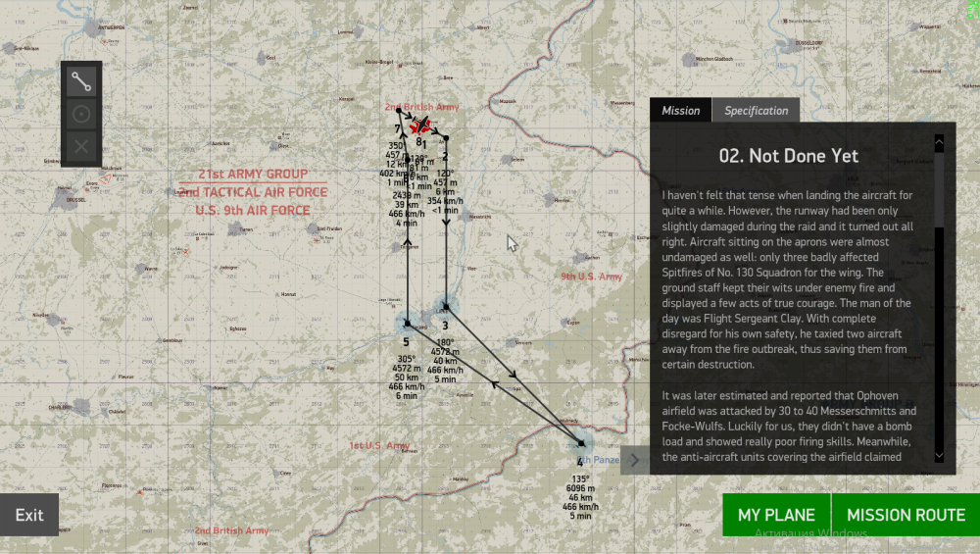Click the briefing scrollbar down arrow
Viewport: 980px width, 554px height.
(x=939, y=456)
